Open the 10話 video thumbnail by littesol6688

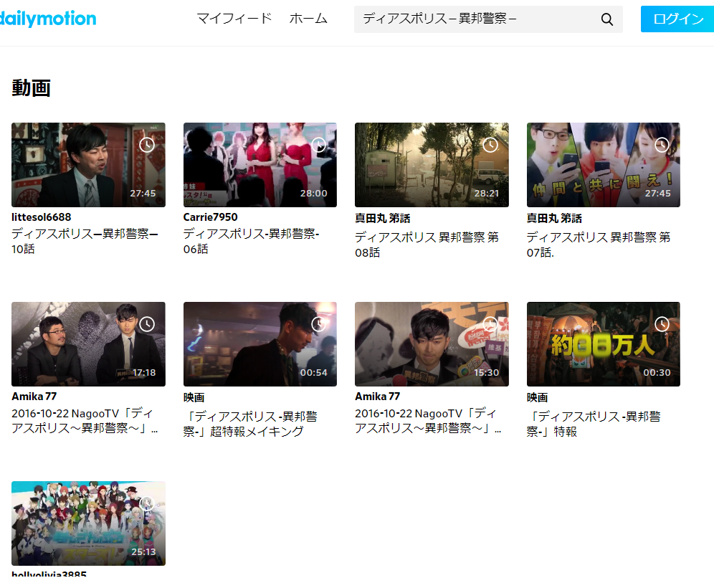coord(88,165)
